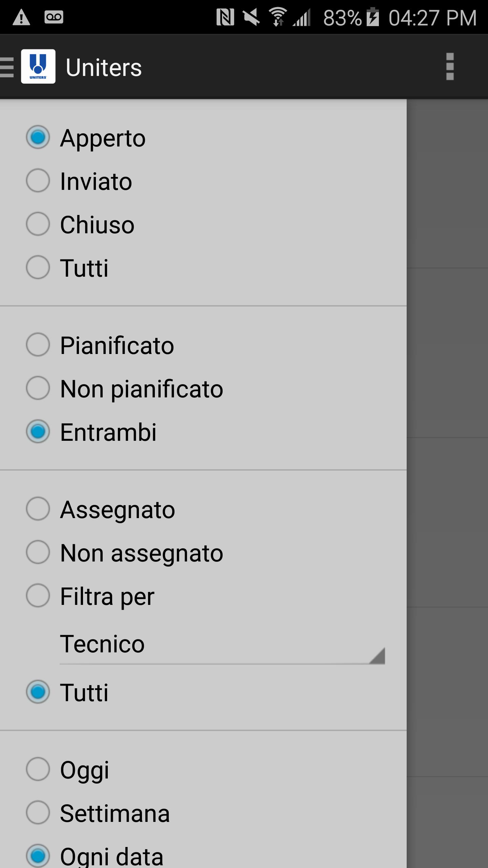Select the Settimana date filter

[x=98, y=813]
